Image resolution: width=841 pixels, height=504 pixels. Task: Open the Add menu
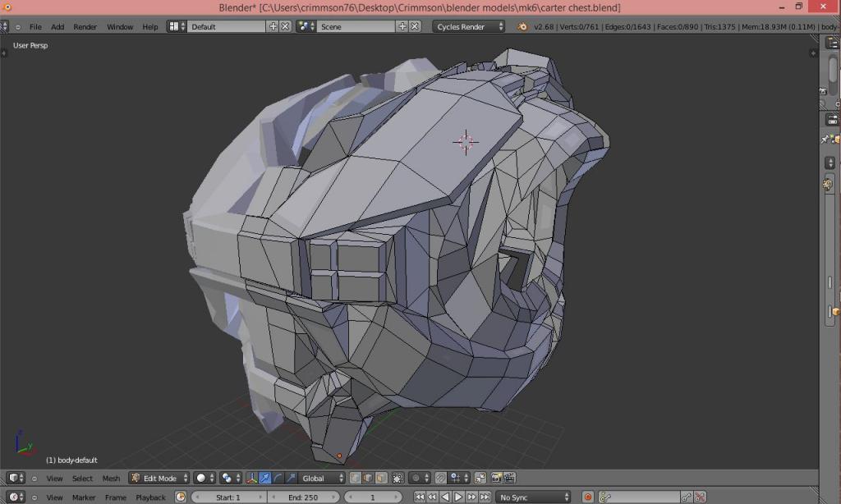57,27
